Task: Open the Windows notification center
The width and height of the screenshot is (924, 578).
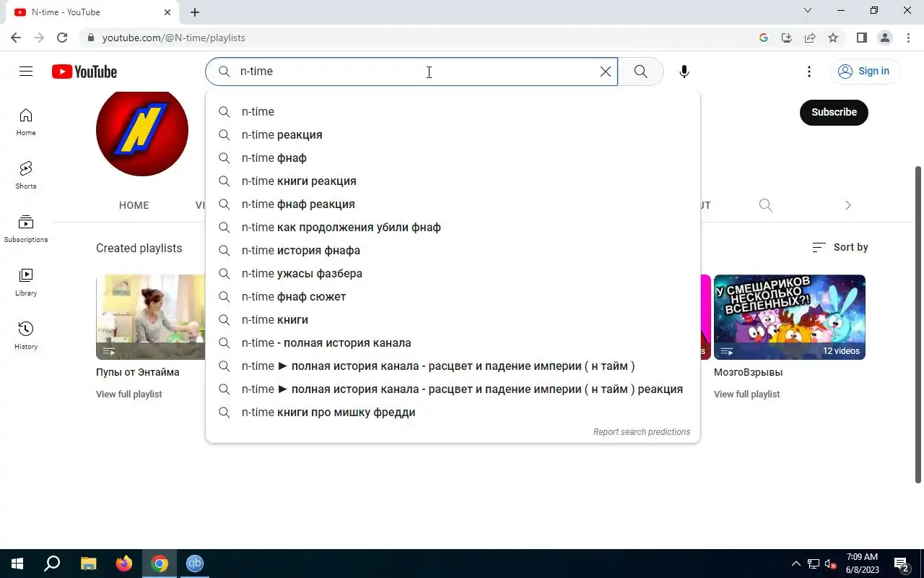Action: pos(902,564)
